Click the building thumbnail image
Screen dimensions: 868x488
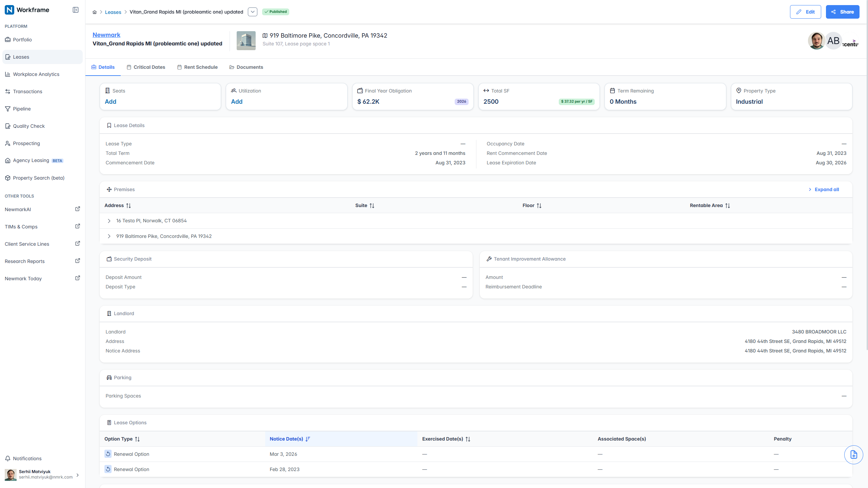tap(246, 41)
